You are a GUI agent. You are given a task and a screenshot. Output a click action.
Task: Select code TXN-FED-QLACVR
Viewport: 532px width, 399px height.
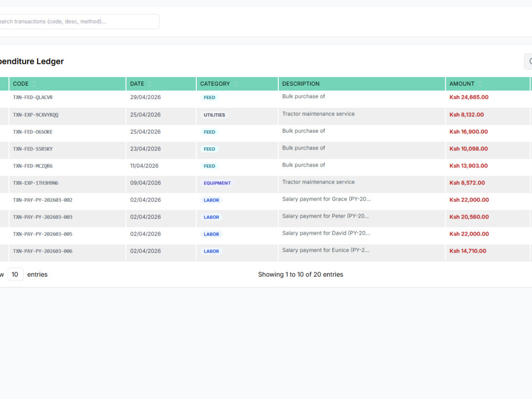pos(33,97)
